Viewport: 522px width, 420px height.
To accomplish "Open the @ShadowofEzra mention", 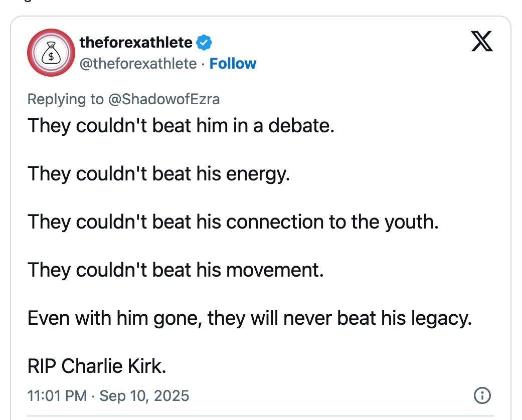I will [x=164, y=99].
